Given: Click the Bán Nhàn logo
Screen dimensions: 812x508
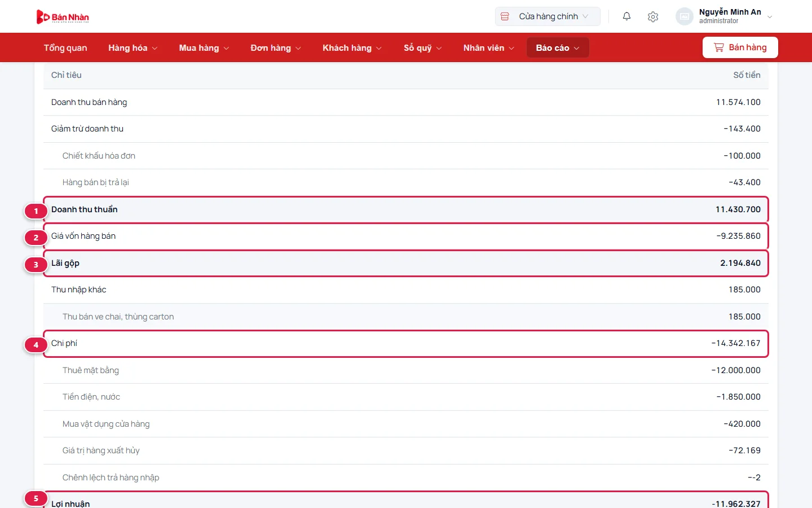Looking at the screenshot, I should coord(63,17).
